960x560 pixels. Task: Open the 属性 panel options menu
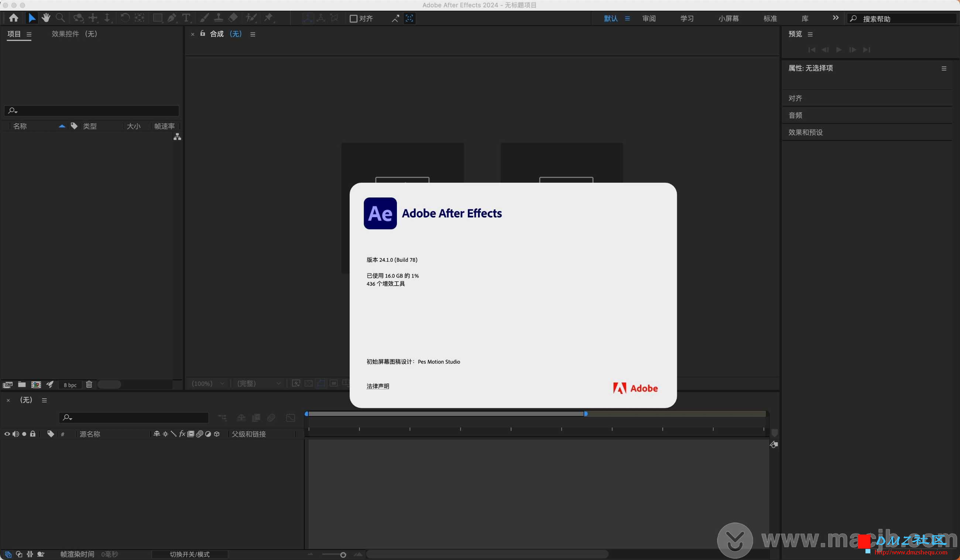point(944,69)
